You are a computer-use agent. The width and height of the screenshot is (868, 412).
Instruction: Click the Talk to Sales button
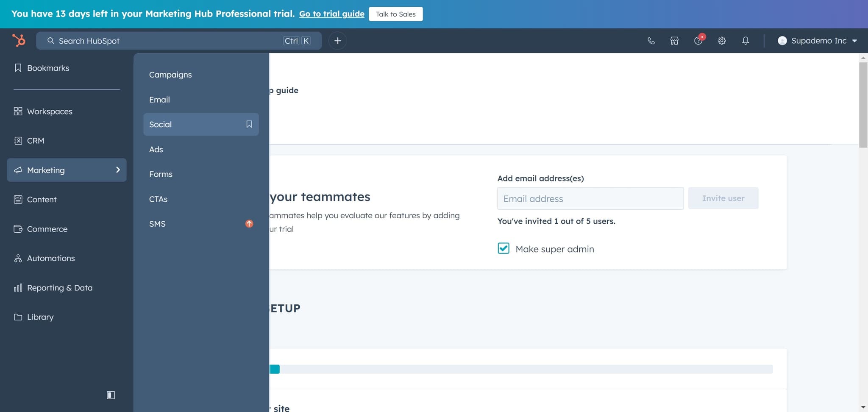pyautogui.click(x=395, y=14)
